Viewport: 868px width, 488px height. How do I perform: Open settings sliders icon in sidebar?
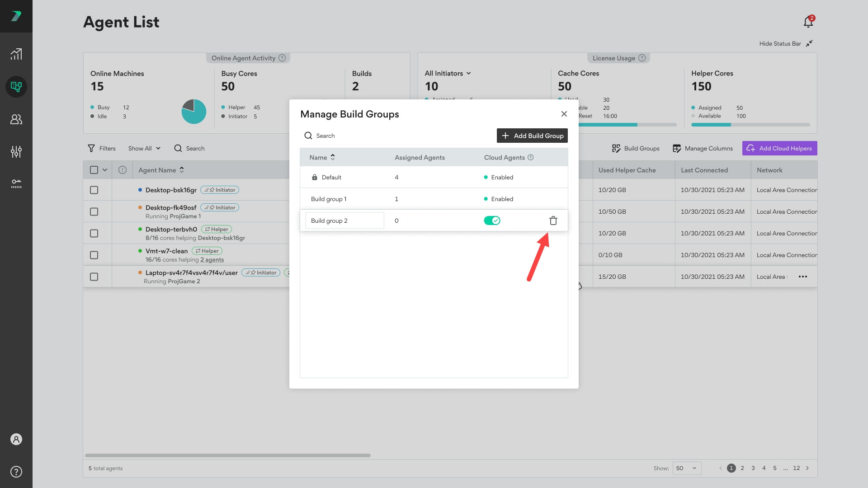pyautogui.click(x=16, y=152)
